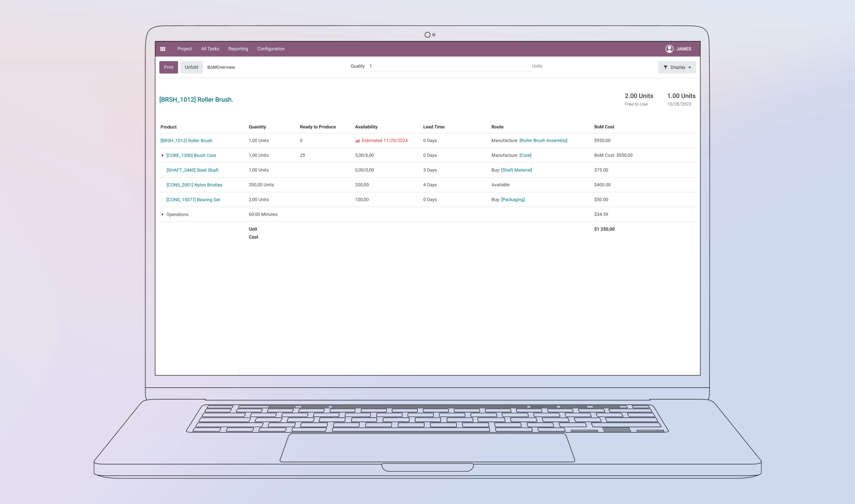Open the apps grid menu icon

point(163,49)
